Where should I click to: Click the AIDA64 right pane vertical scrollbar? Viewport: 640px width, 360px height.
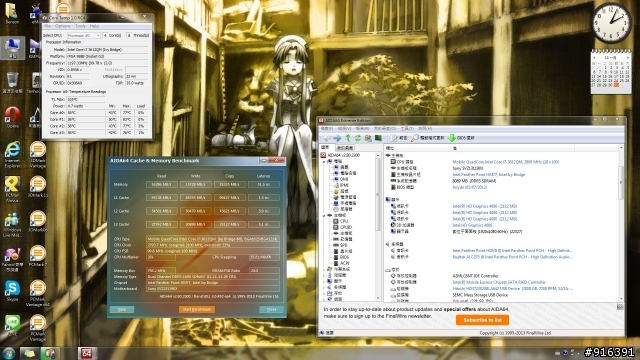click(621, 222)
